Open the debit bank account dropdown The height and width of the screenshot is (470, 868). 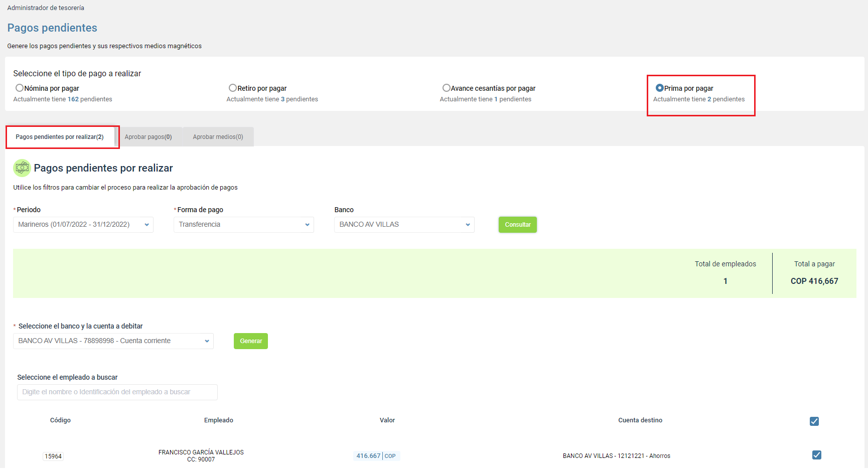click(113, 341)
